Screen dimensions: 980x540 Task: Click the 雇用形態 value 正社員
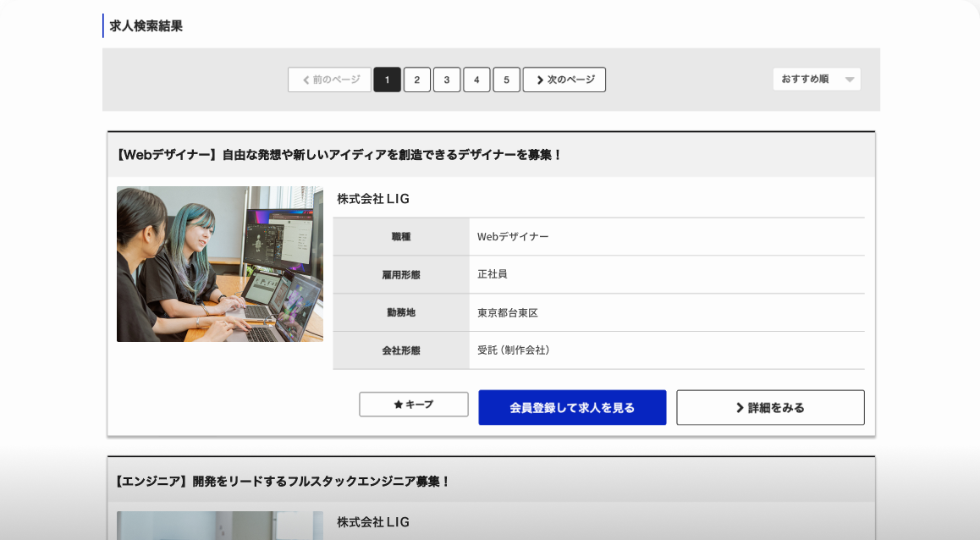click(x=492, y=274)
